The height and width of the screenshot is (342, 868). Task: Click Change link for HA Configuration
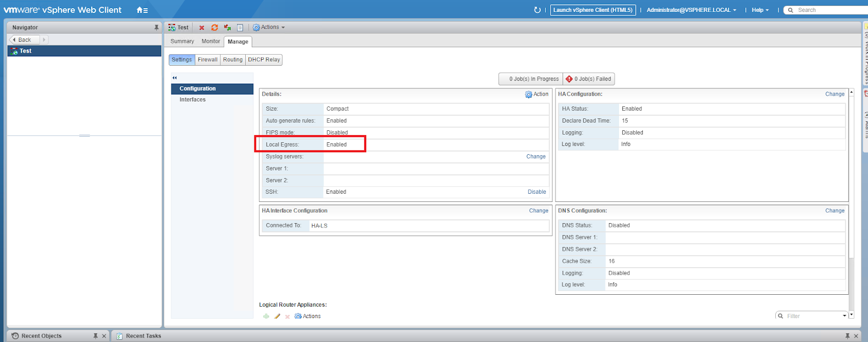[834, 94]
